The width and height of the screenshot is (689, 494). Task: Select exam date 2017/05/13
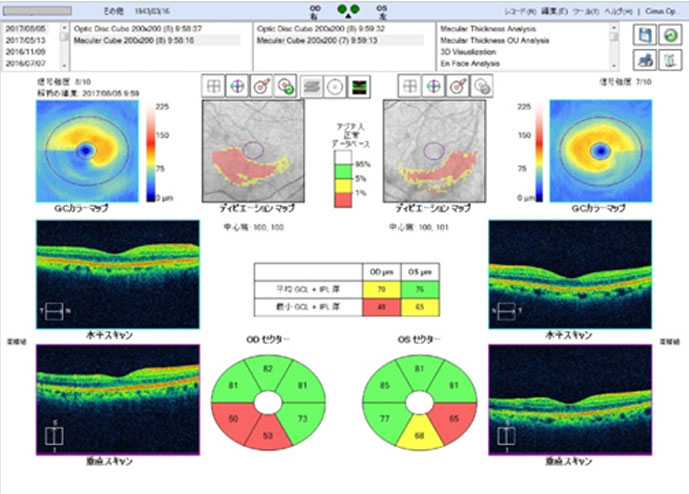(27, 40)
